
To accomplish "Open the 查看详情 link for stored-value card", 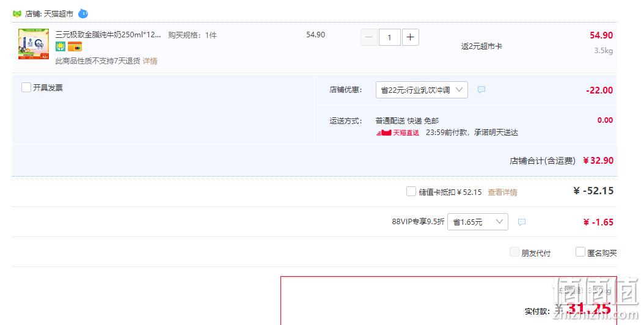I will click(x=502, y=192).
